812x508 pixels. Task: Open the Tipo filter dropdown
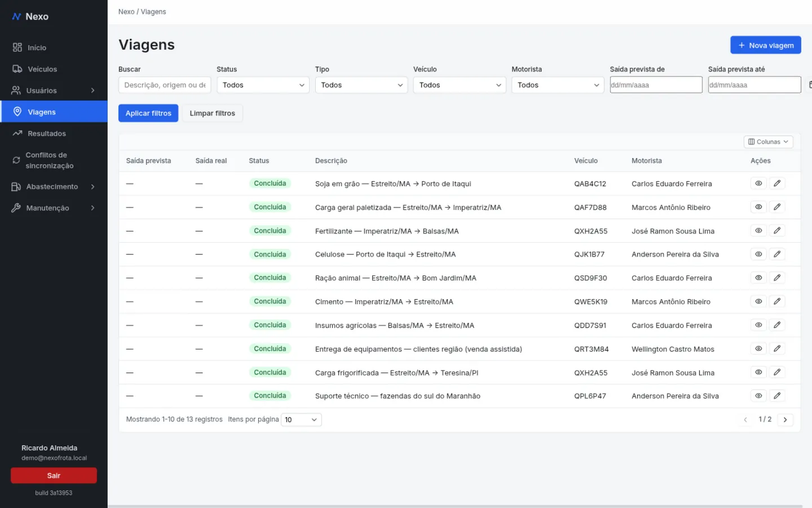(361, 85)
